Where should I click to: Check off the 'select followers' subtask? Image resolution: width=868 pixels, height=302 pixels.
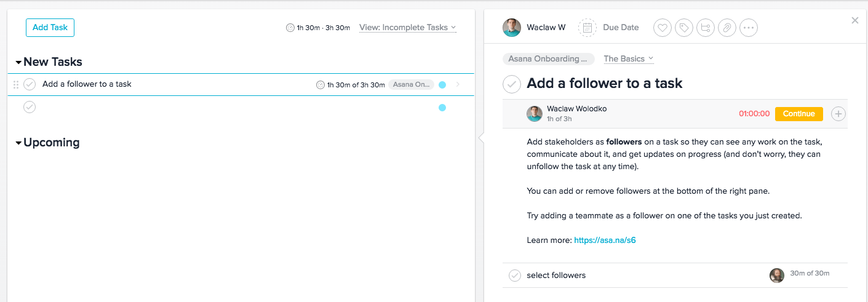[x=515, y=276]
